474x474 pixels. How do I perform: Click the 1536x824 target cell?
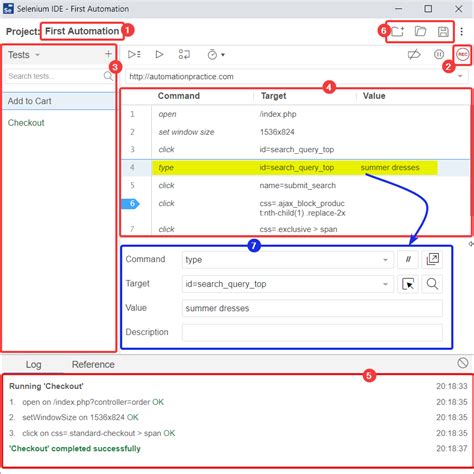277,132
